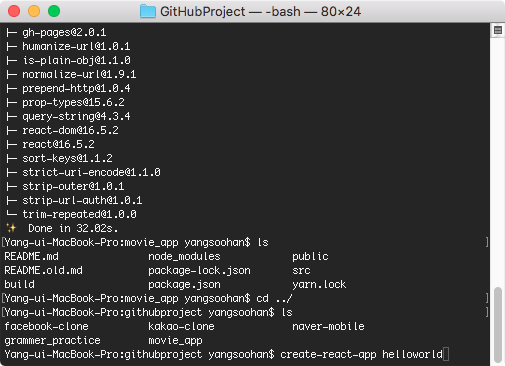Click the react-dom@16.5.2 entry
This screenshot has height=366, width=505.
[70, 130]
